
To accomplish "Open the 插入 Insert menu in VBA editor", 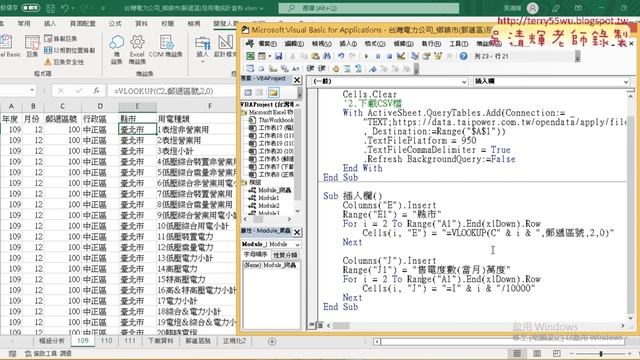I will (348, 43).
